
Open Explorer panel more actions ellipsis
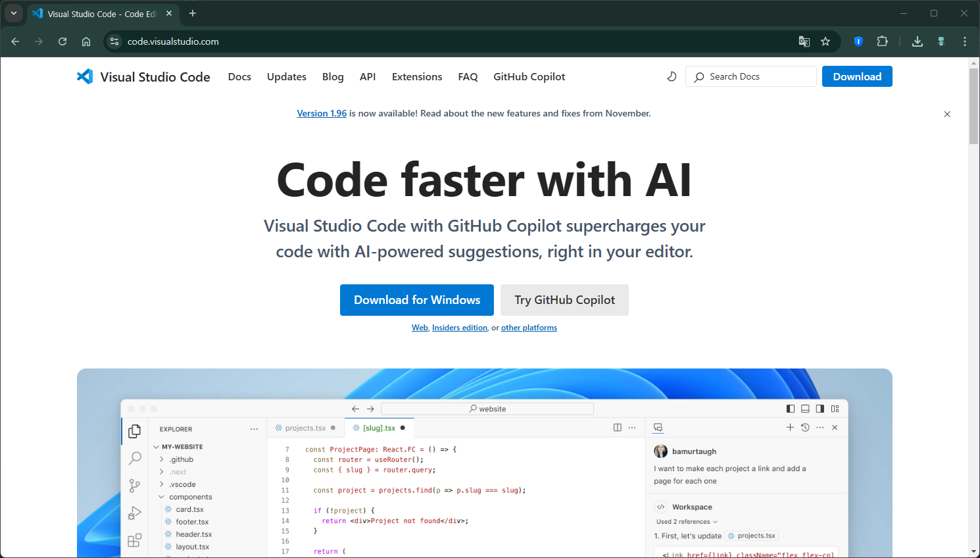(254, 429)
